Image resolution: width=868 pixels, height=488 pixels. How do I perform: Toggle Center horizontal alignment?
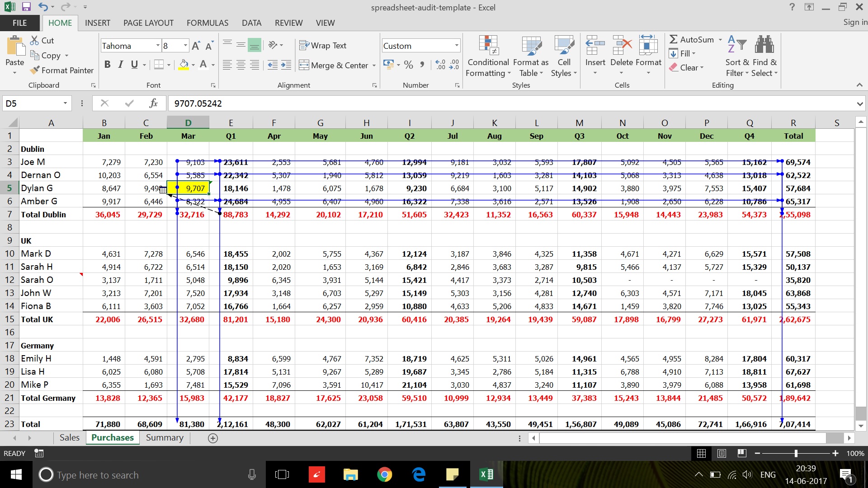[241, 65]
